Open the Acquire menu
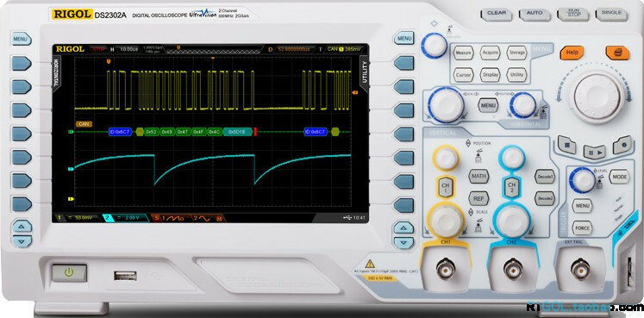This screenshot has height=318, width=644. tap(490, 53)
